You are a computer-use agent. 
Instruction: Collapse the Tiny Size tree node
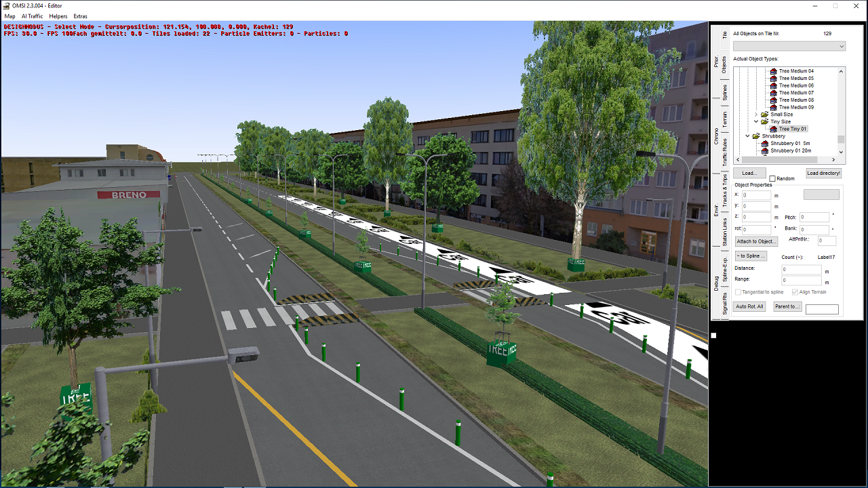[x=756, y=122]
